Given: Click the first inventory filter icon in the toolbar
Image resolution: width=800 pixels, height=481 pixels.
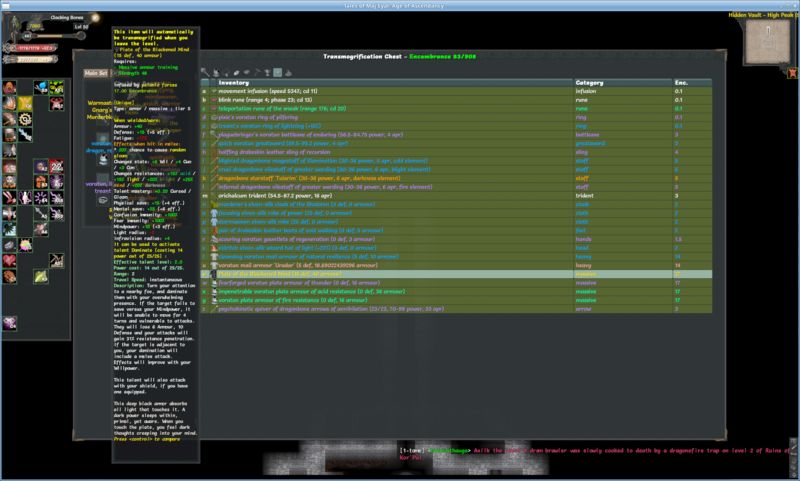Looking at the screenshot, I should tap(205, 72).
